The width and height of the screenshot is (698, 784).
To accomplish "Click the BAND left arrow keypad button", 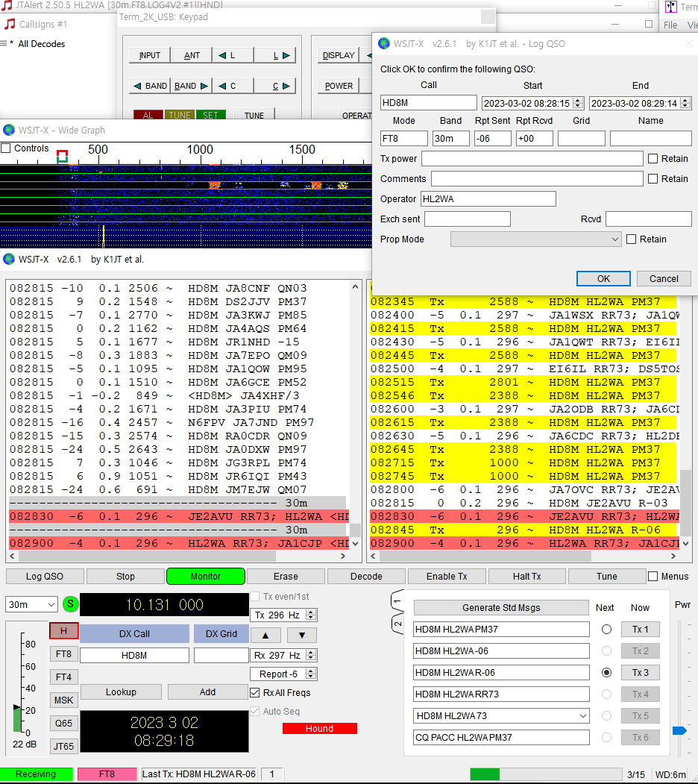I will pos(150,86).
